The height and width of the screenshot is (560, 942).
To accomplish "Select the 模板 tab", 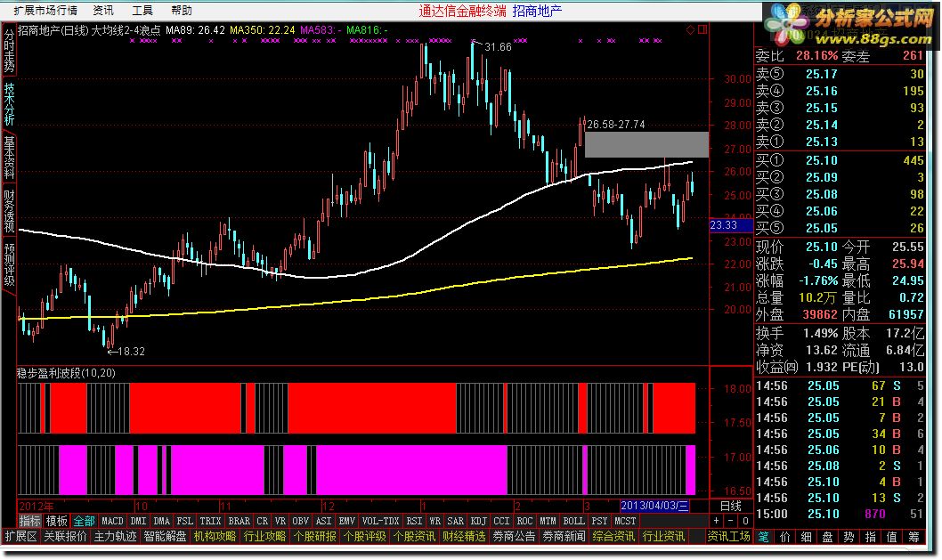I will click(x=56, y=521).
